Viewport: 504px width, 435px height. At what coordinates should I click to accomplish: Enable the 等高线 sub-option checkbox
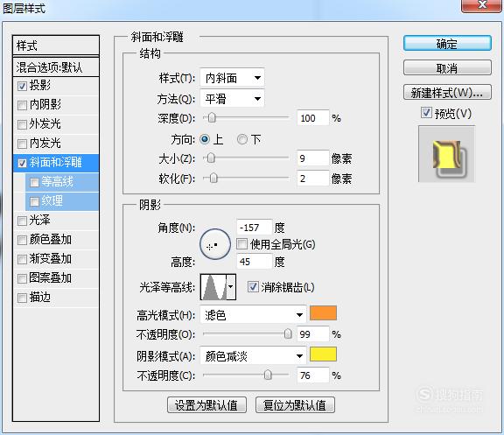34,183
